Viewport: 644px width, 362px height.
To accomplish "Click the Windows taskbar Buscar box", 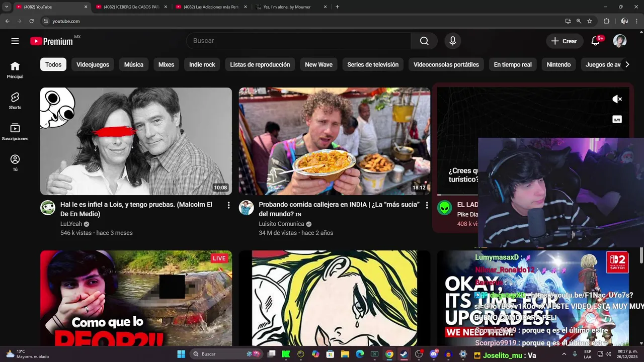I will click(226, 354).
